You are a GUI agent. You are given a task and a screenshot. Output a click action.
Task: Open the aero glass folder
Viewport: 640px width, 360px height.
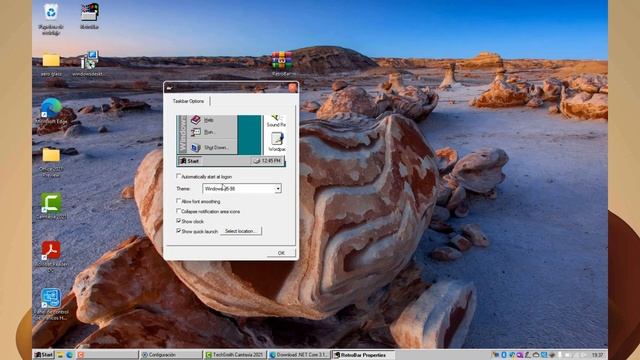[51, 64]
